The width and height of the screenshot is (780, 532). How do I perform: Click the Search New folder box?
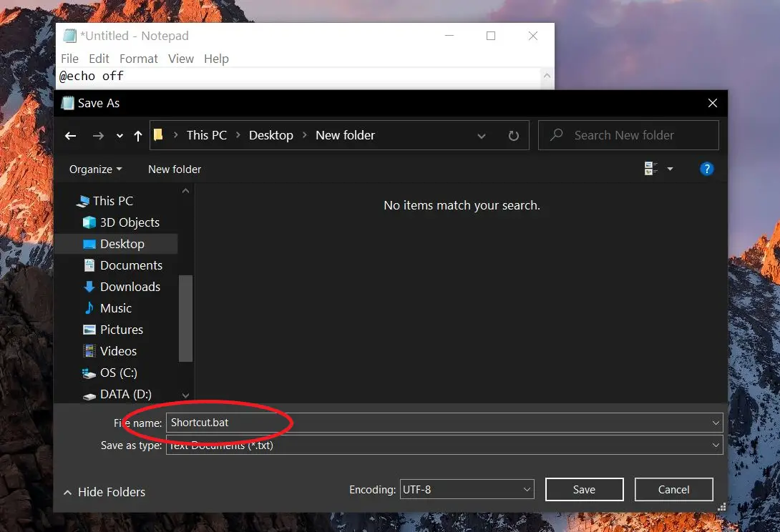pyautogui.click(x=628, y=135)
